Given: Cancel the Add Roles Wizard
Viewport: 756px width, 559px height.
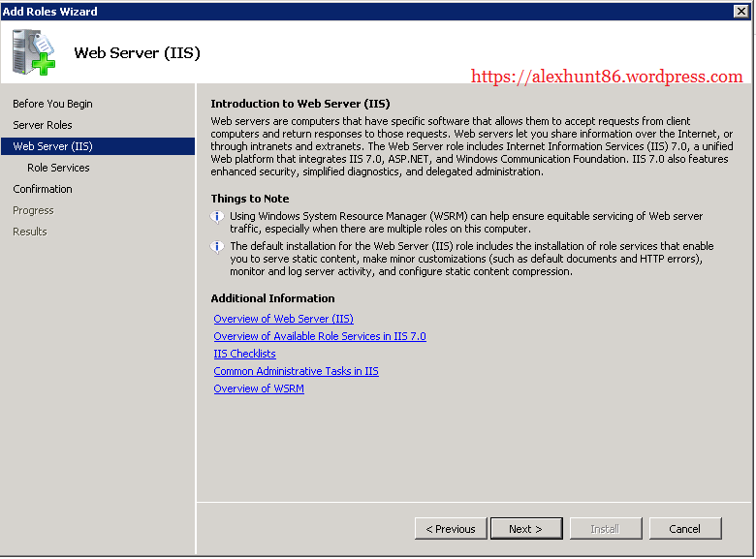Looking at the screenshot, I should [684, 529].
